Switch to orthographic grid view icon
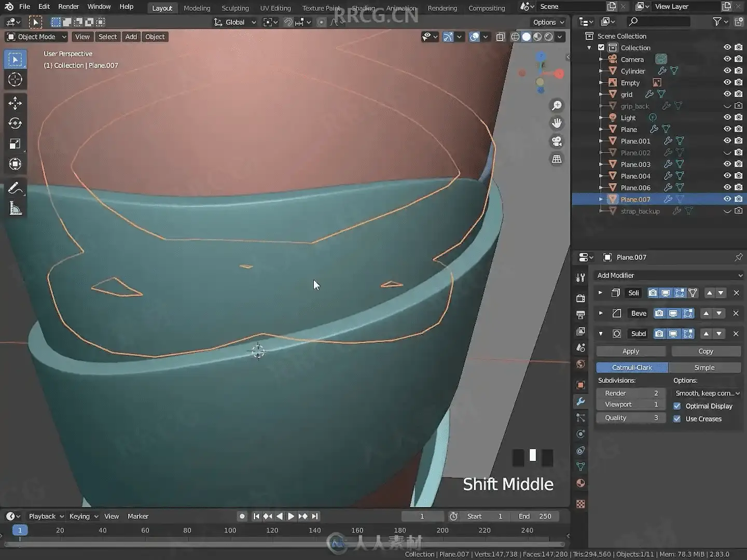 (557, 159)
